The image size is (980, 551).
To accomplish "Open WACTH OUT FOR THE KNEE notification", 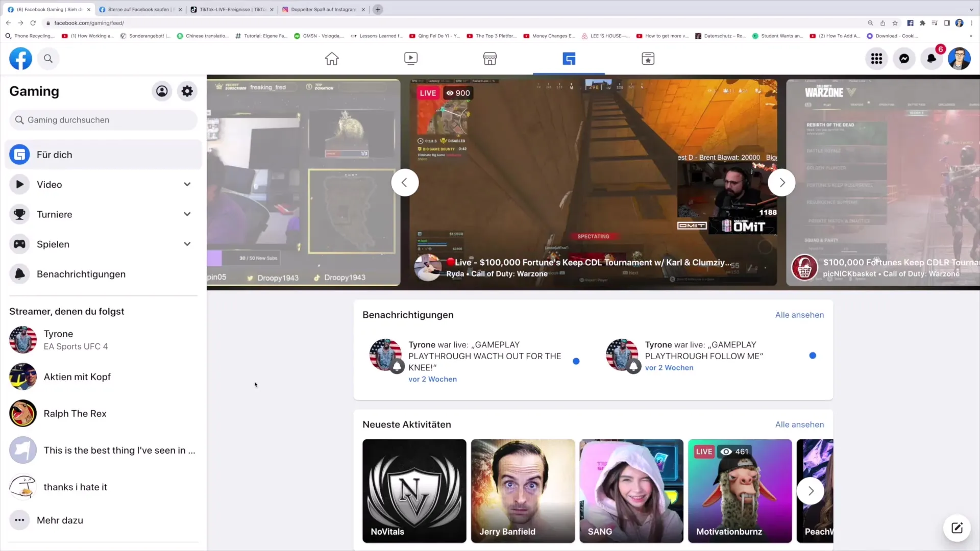I will (x=475, y=361).
